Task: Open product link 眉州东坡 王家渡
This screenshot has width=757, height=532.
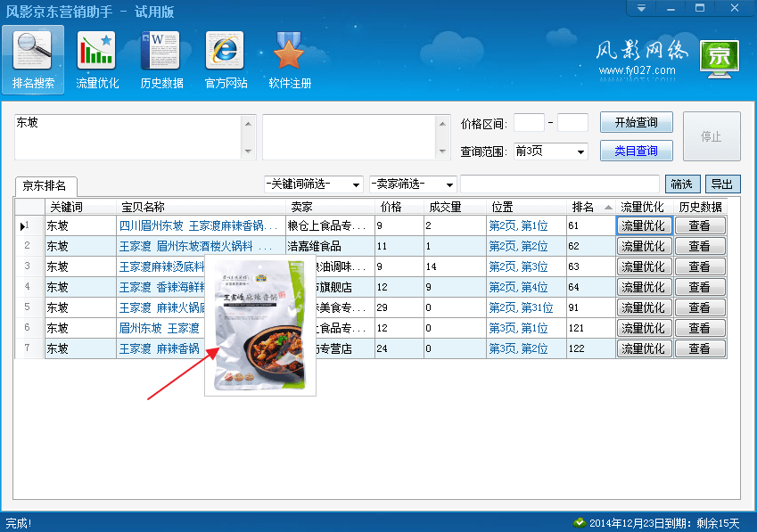Action: coord(160,329)
